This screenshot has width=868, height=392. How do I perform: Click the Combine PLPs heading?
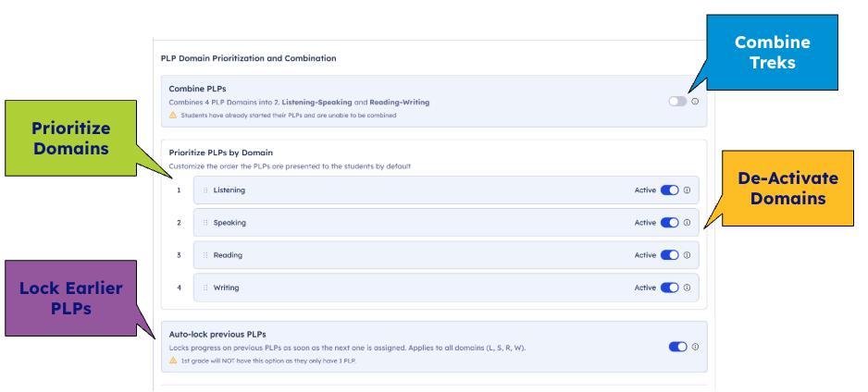tap(198, 89)
